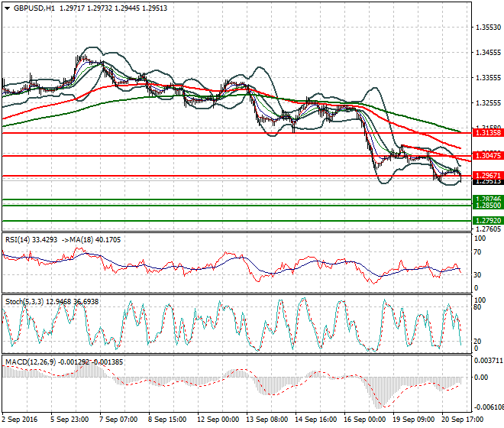504x428 pixels.
Task: Select the MACD scale value -0.006108
Action: (x=489, y=407)
